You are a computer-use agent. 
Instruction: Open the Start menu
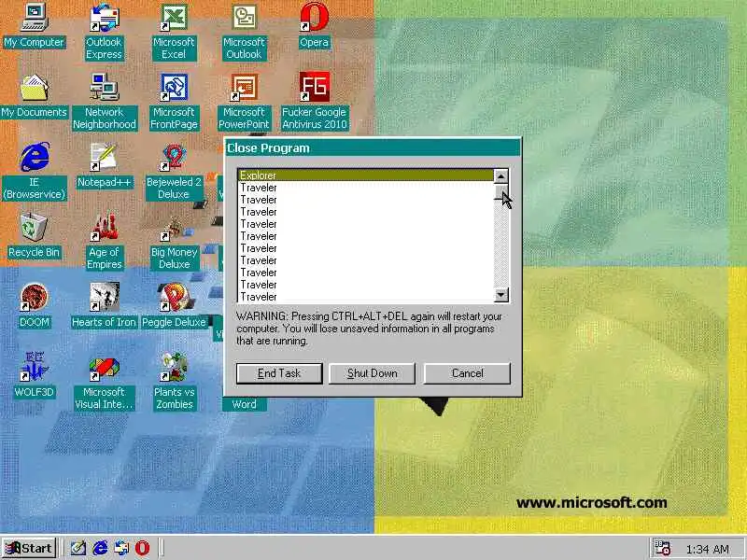(x=29, y=548)
